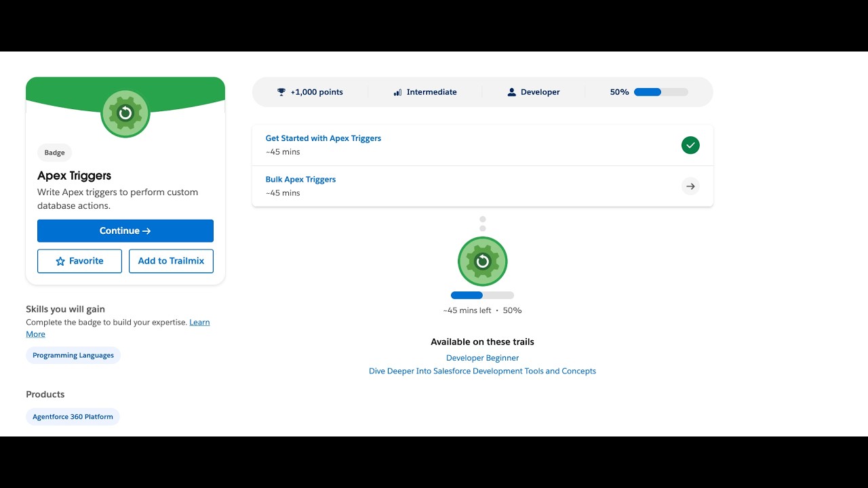The image size is (868, 488).
Task: Add badge to Favorites
Action: pos(79,261)
